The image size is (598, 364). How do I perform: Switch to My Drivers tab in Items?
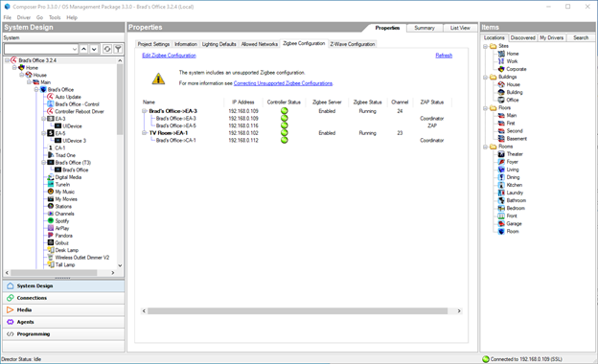tap(551, 37)
